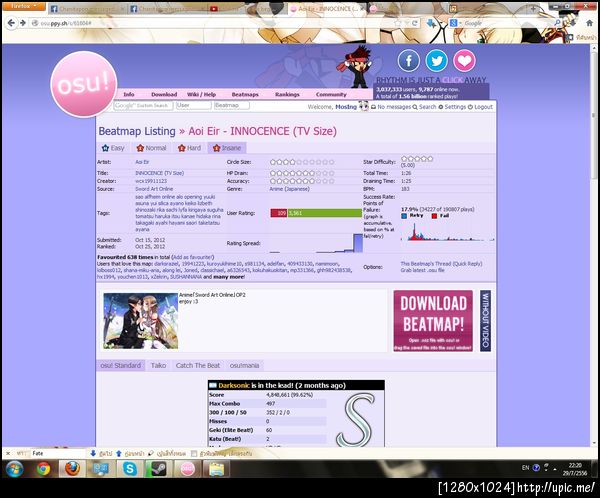
Task: Click the green user rating bar
Action: (324, 213)
